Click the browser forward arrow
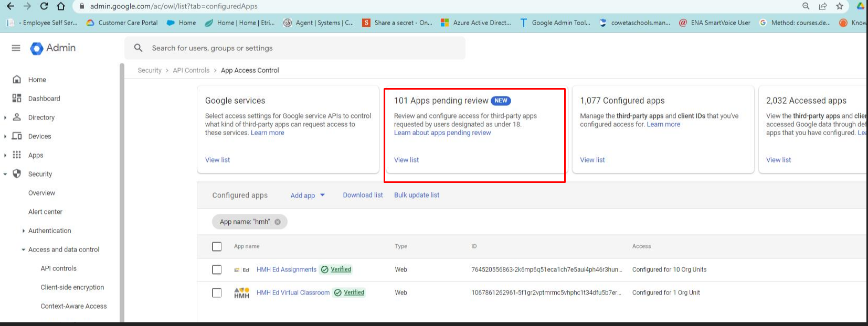This screenshot has width=868, height=326. click(27, 6)
